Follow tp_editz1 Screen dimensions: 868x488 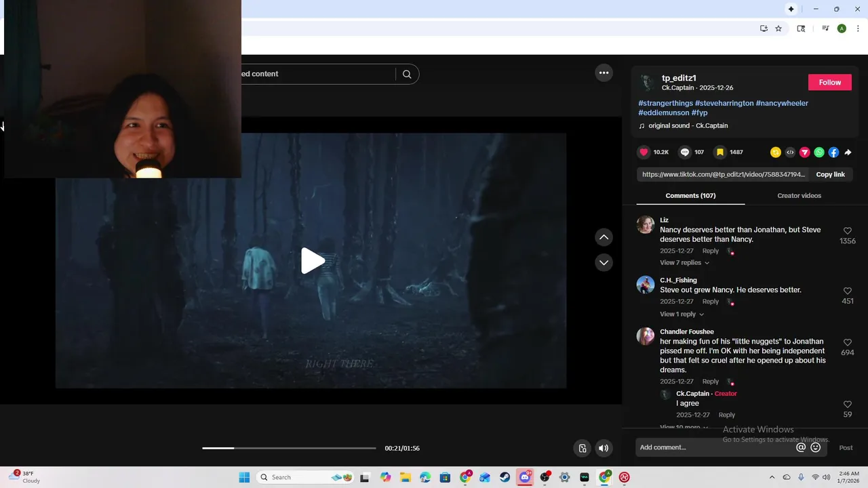pos(829,82)
